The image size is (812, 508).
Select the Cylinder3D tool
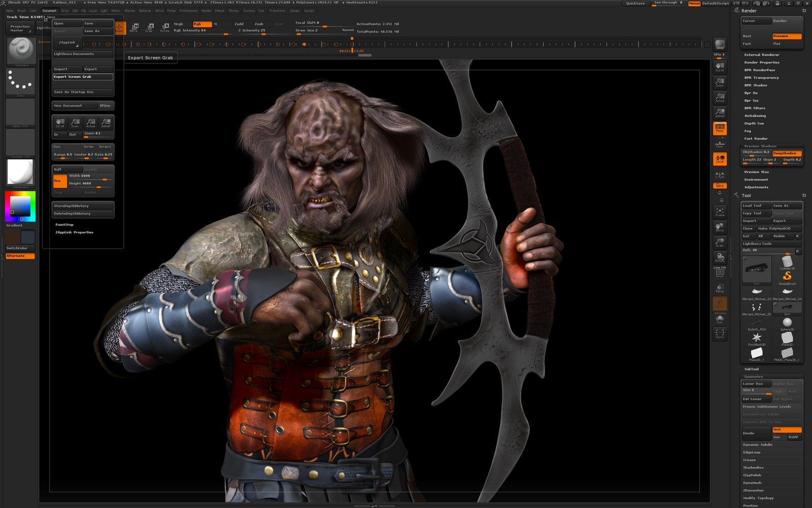point(787,262)
